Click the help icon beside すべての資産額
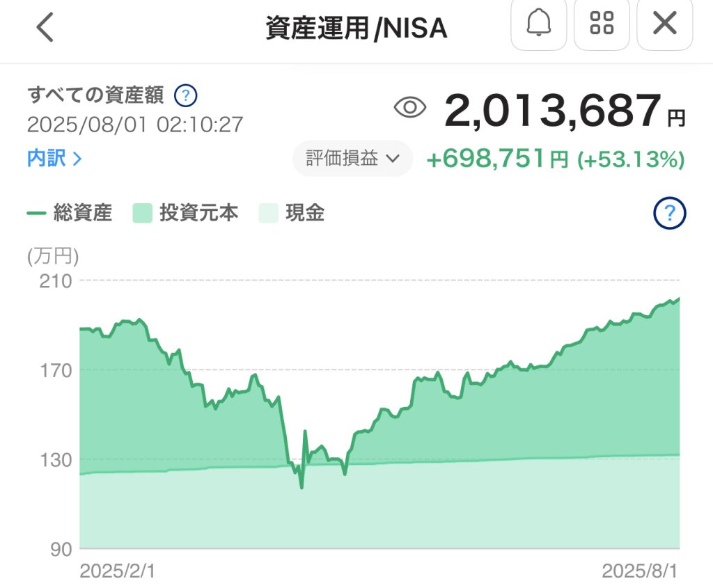The width and height of the screenshot is (713, 588). (x=185, y=96)
